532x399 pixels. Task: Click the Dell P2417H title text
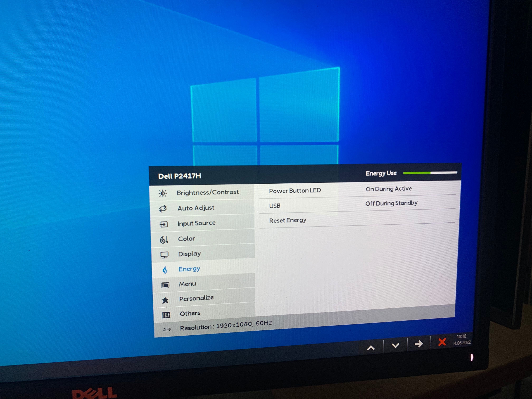180,176
